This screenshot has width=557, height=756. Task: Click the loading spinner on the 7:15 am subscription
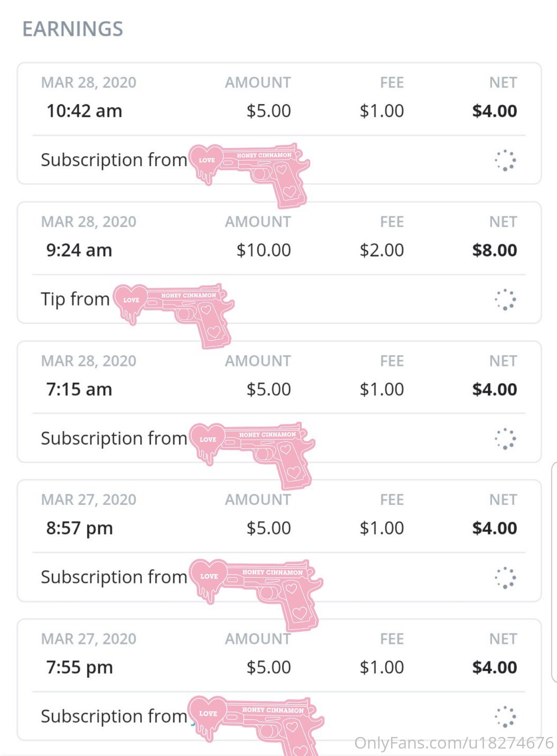pos(505,438)
